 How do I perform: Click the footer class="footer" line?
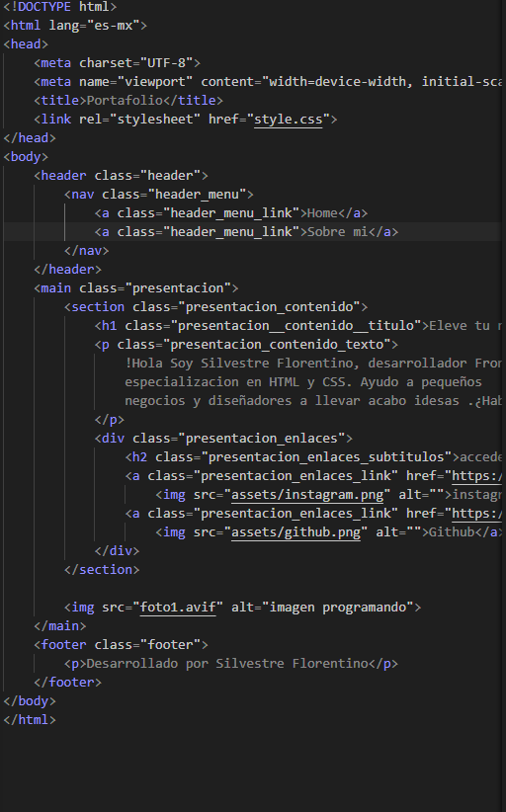click(121, 645)
